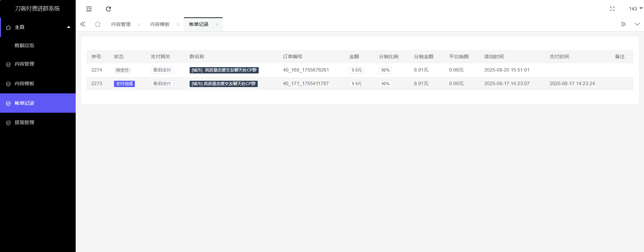The height and width of the screenshot is (252, 644).
Task: Click the refresh page icon
Action: point(108,9)
